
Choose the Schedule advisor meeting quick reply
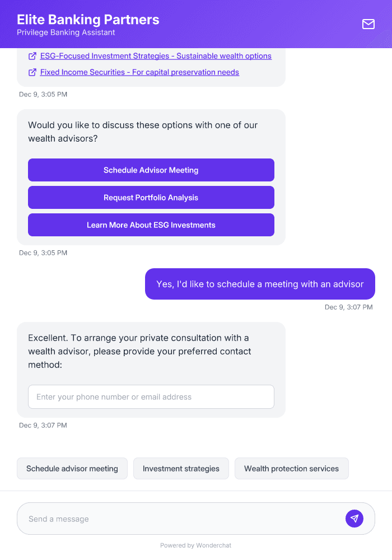pos(72,468)
